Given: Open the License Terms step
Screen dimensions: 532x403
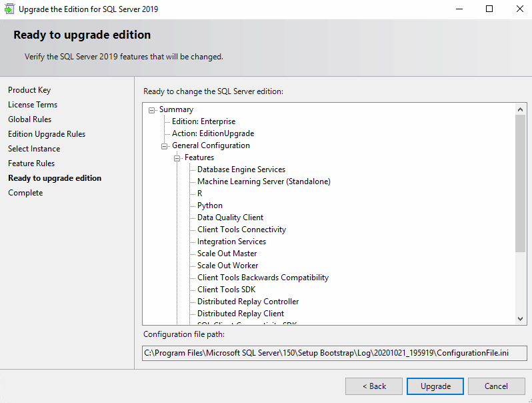Looking at the screenshot, I should point(33,105).
